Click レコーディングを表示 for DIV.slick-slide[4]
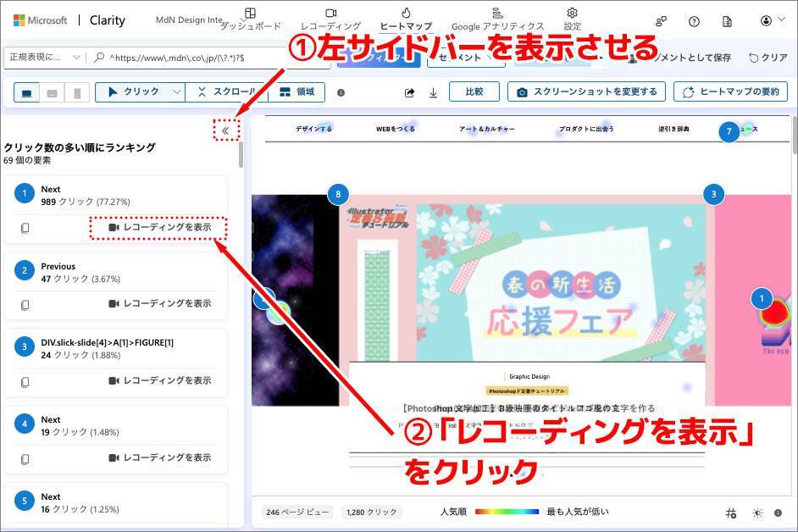 coord(160,380)
